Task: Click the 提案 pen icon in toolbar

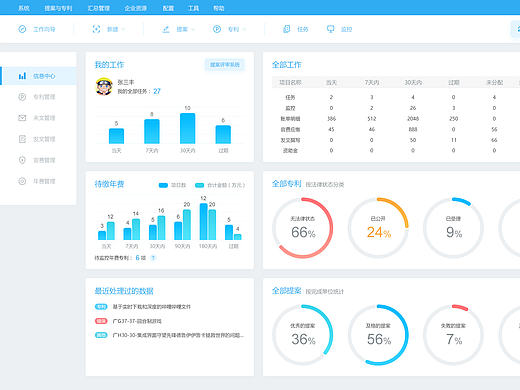Action: (166, 29)
